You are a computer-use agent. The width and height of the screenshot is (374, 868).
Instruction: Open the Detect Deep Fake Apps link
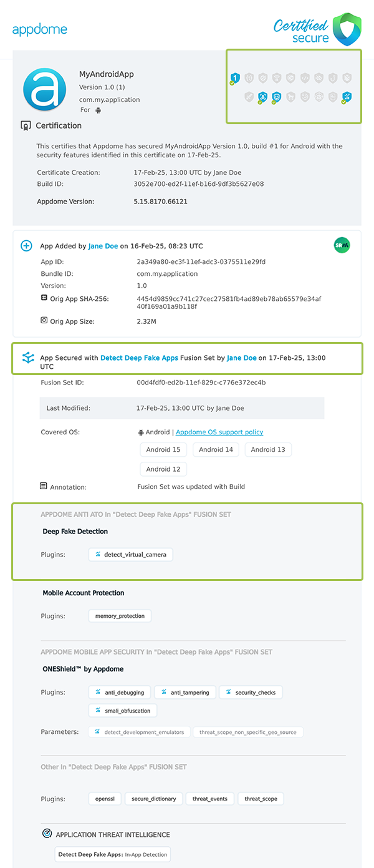pyautogui.click(x=139, y=358)
